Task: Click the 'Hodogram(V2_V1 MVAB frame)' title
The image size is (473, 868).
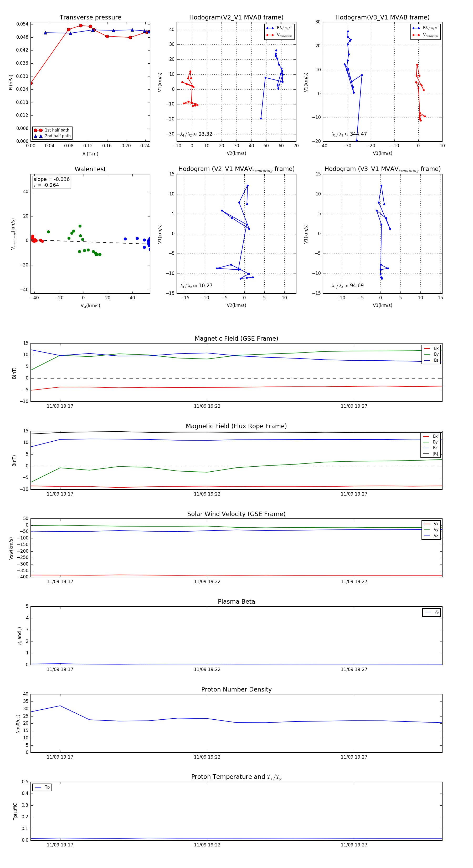Action: pos(236,18)
